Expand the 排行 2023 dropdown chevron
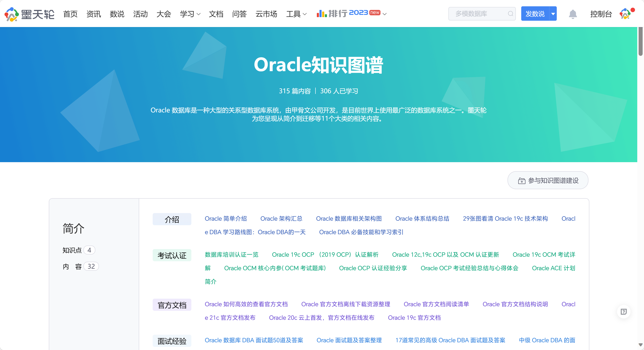This screenshot has width=644, height=350. click(x=385, y=14)
